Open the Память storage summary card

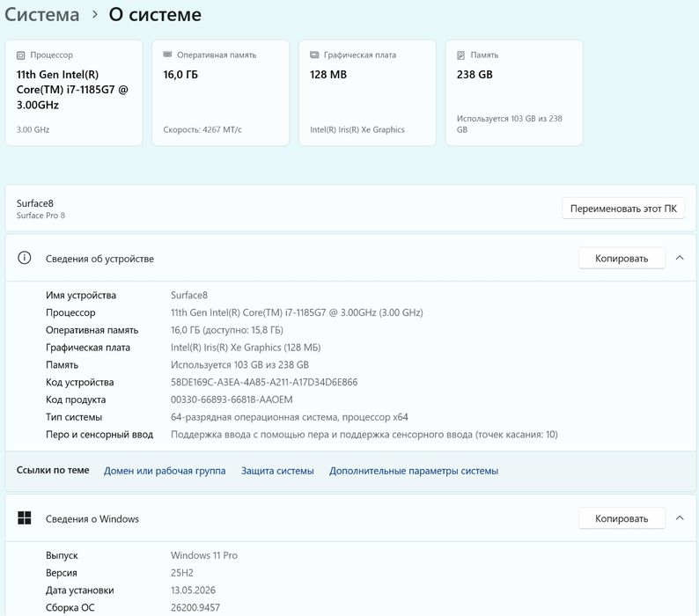(514, 92)
